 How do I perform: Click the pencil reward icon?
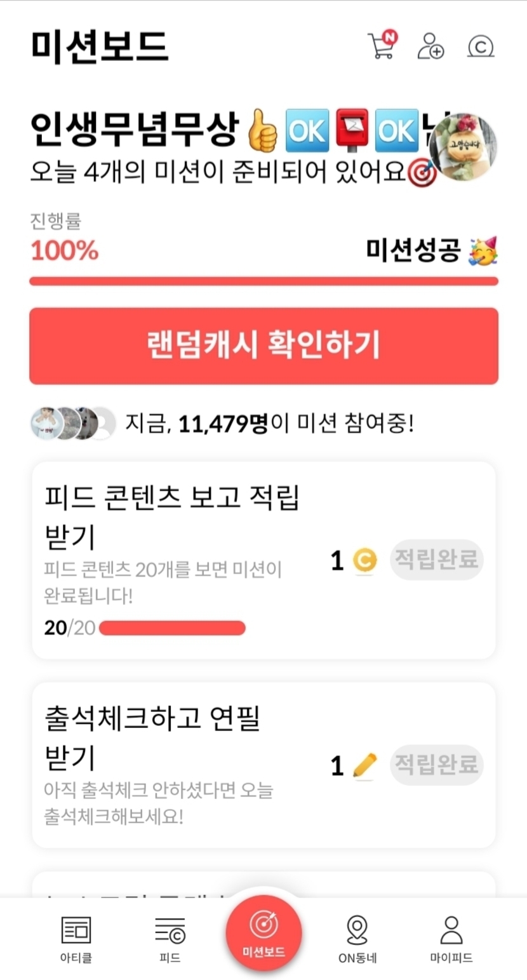[364, 765]
